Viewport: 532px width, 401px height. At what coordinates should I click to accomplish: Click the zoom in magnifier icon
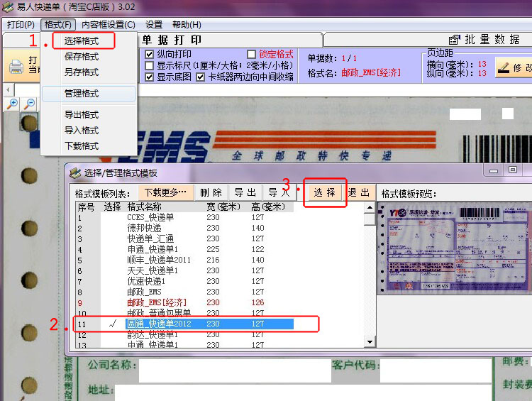click(x=13, y=104)
